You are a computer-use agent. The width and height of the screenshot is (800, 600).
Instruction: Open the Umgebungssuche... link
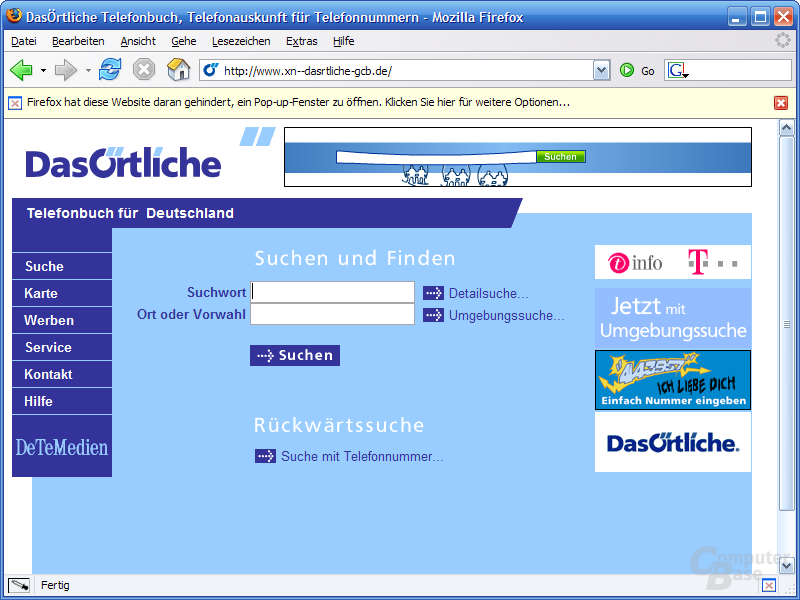tap(507, 316)
